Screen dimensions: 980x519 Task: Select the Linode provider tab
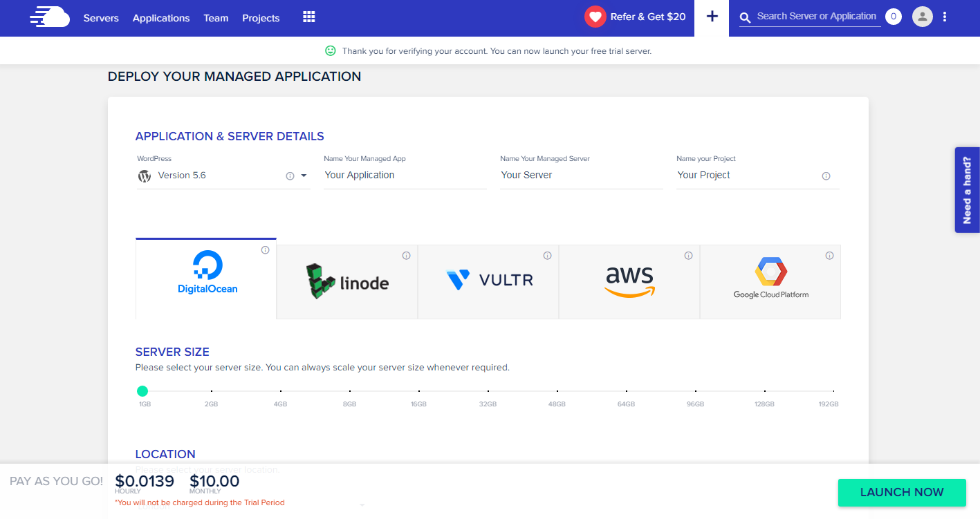point(347,282)
